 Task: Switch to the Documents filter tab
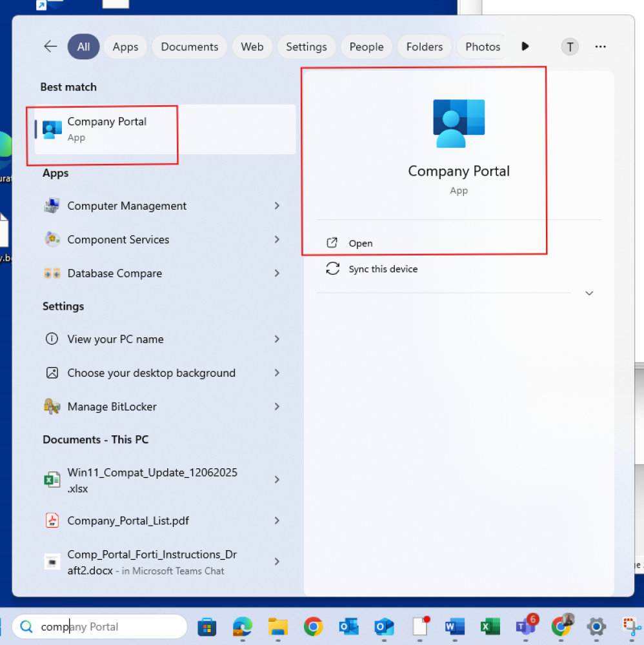[190, 46]
